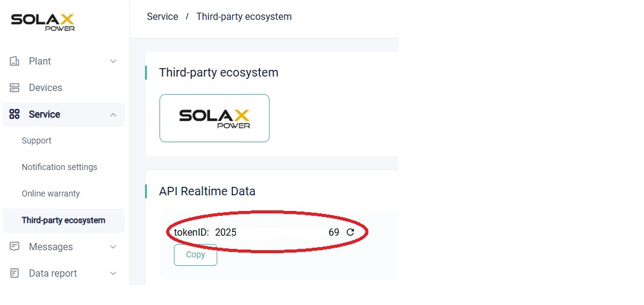Click the Data report document icon
The image size is (644, 305).
pyautogui.click(x=14, y=273)
